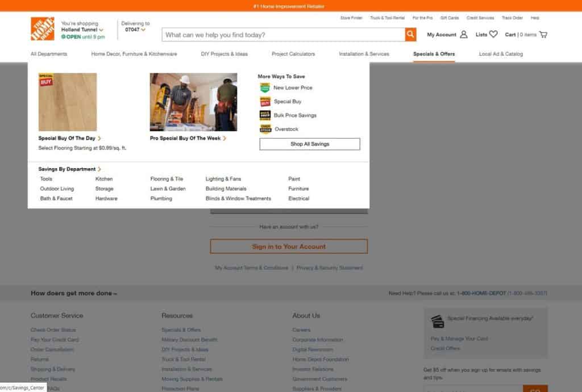Open Pro Special Buy Of The Week arrow
The width and height of the screenshot is (582, 392).
(225, 138)
